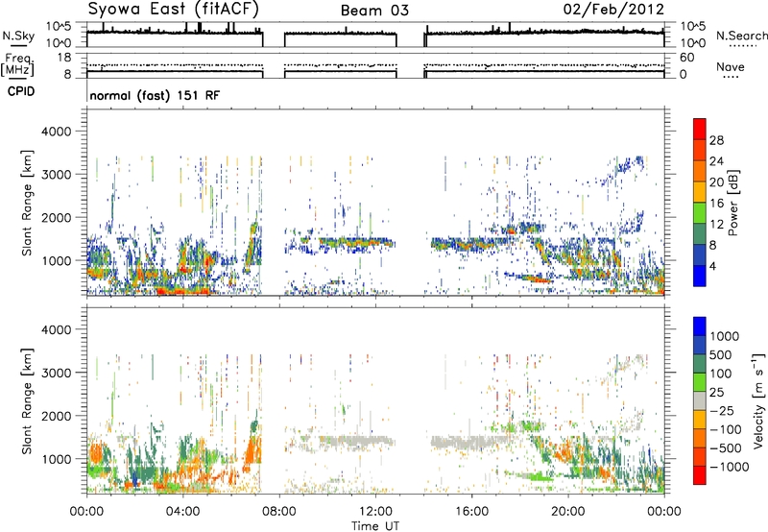The width and height of the screenshot is (768, 532).
Task: Click the '08:00' time tick label
Action: 279,512
